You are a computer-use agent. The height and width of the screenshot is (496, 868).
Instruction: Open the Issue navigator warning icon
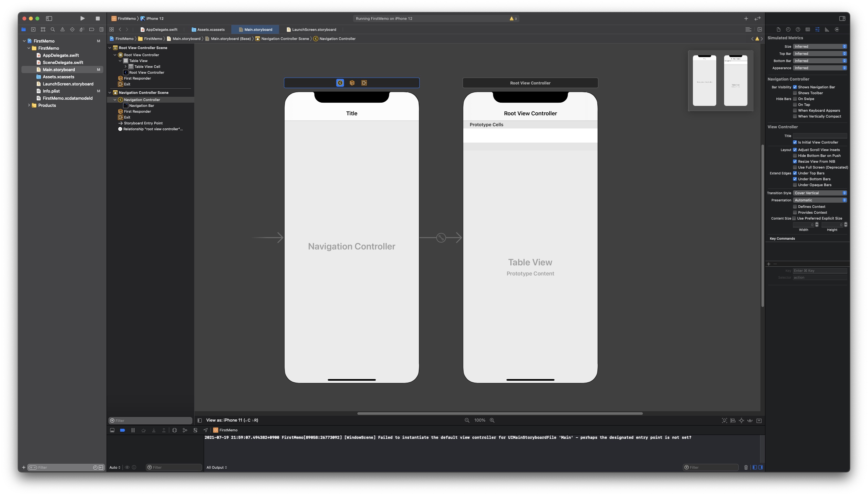[x=62, y=30]
